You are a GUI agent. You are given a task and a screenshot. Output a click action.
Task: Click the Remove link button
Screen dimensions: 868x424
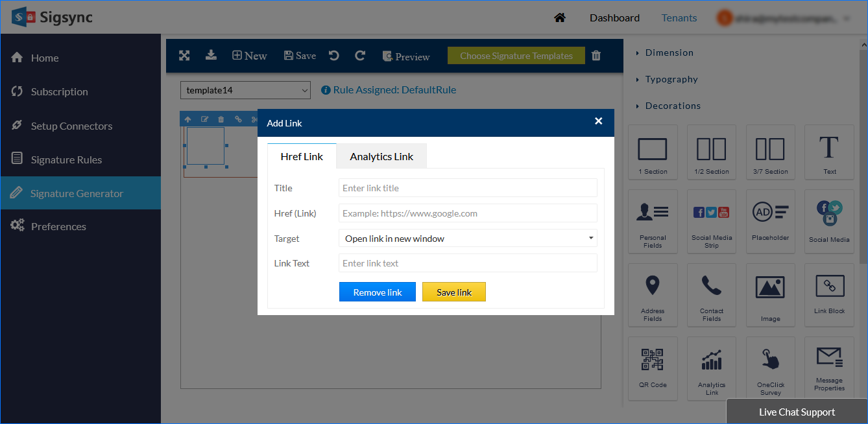coord(378,292)
